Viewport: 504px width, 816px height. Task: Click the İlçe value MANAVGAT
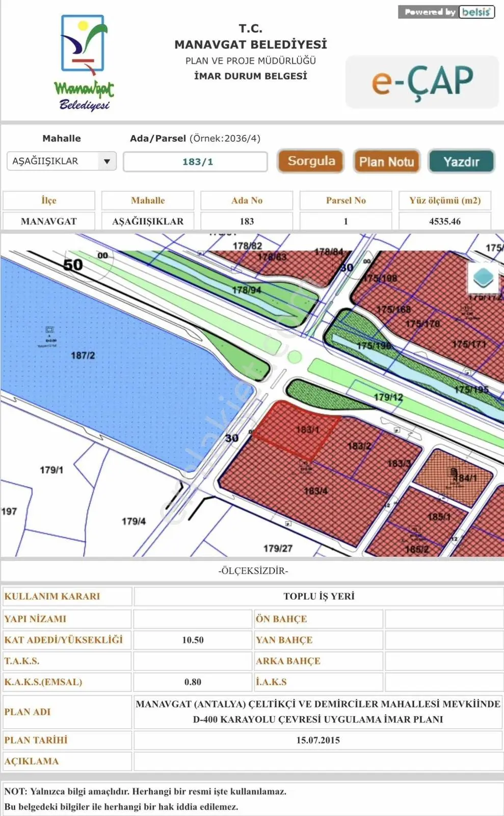click(x=49, y=221)
